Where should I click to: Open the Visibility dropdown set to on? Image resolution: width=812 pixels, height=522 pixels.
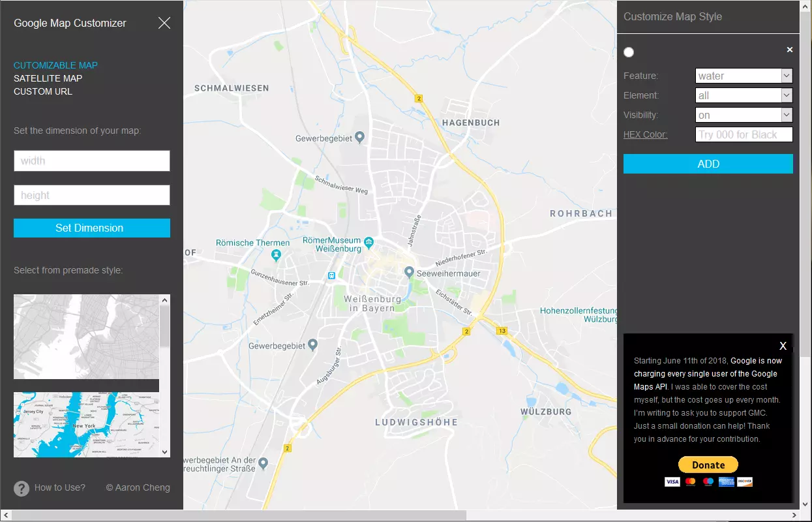tap(744, 115)
